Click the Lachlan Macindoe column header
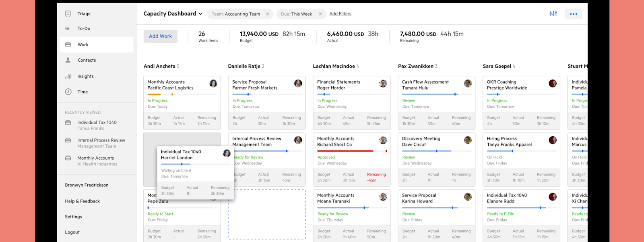This screenshot has height=242, width=644. click(x=336, y=66)
